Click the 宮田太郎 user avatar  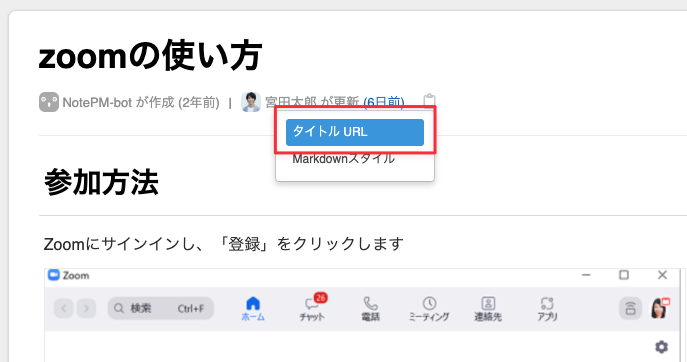(x=251, y=102)
